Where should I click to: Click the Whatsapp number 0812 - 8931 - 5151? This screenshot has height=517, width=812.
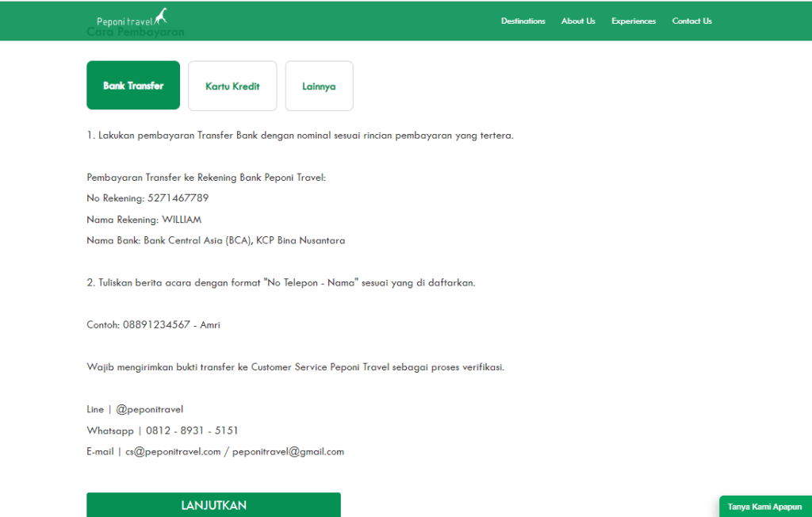[x=192, y=431]
